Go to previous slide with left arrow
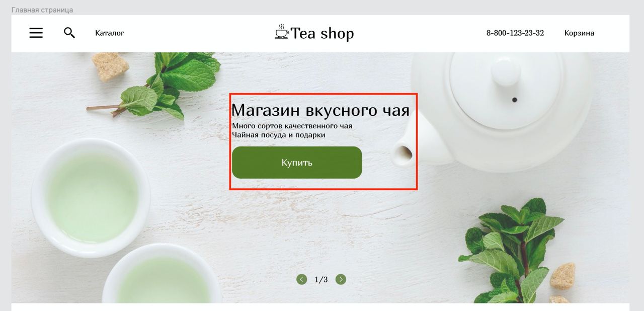The height and width of the screenshot is (311, 644). (301, 279)
